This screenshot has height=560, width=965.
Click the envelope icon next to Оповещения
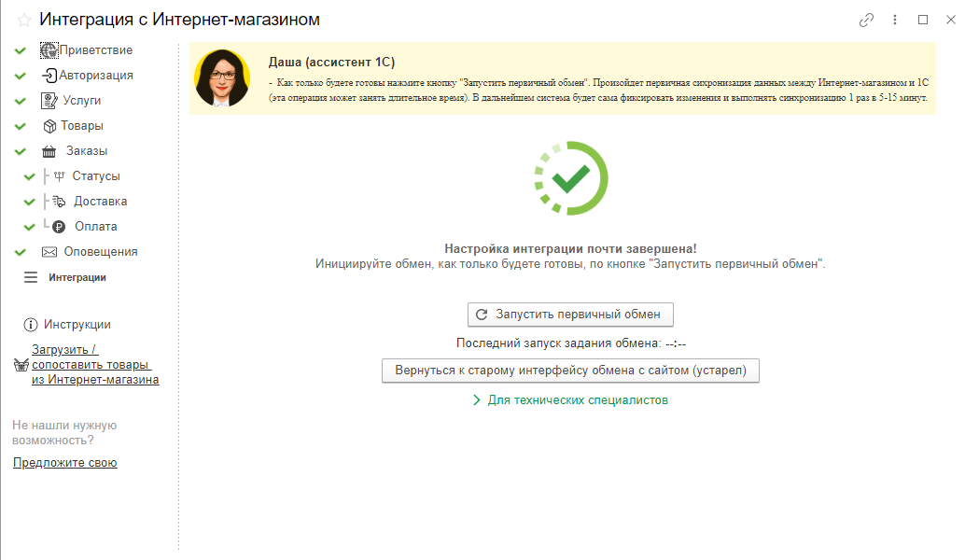pyautogui.click(x=49, y=252)
